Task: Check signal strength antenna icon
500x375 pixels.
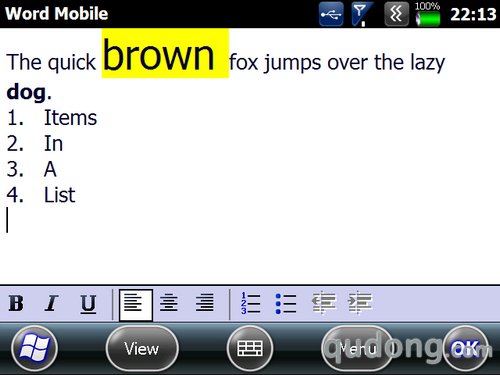Action: pyautogui.click(x=361, y=14)
